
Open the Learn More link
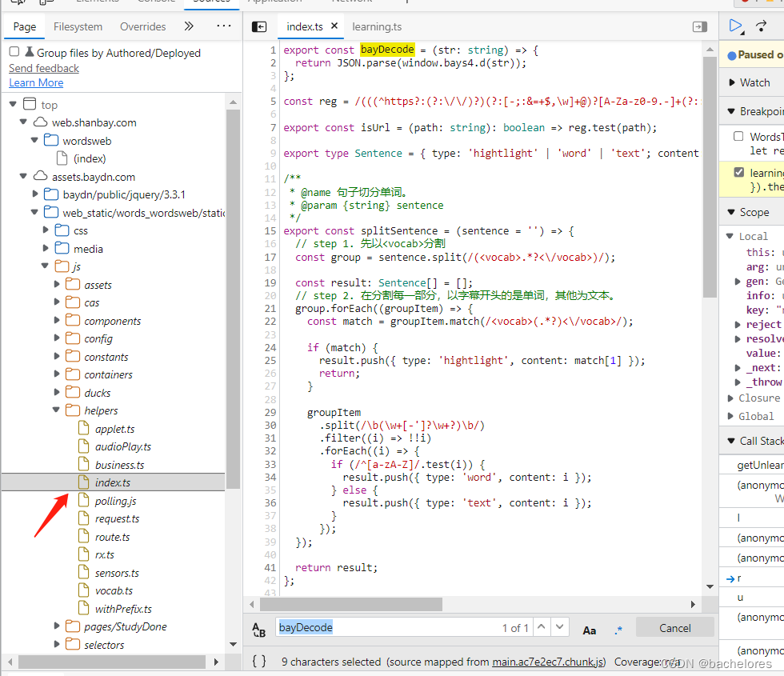(x=36, y=82)
